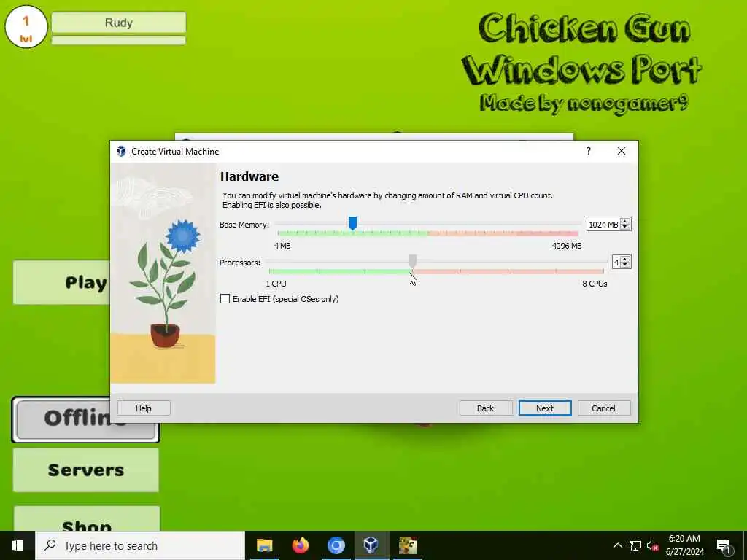Image resolution: width=747 pixels, height=560 pixels.
Task: Click the 8 CPUs maximum label
Action: coord(595,284)
